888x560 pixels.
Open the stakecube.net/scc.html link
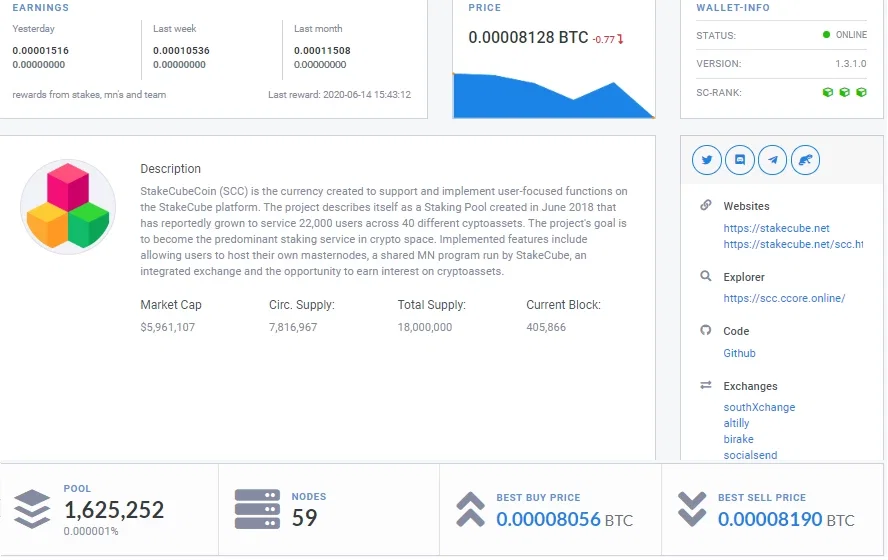pyautogui.click(x=793, y=244)
